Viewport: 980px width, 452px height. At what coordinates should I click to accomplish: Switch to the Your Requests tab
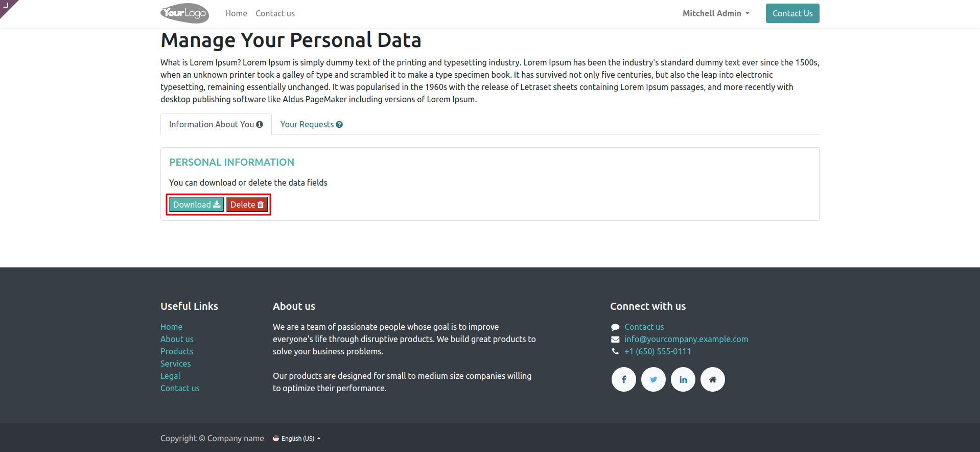[x=311, y=124]
